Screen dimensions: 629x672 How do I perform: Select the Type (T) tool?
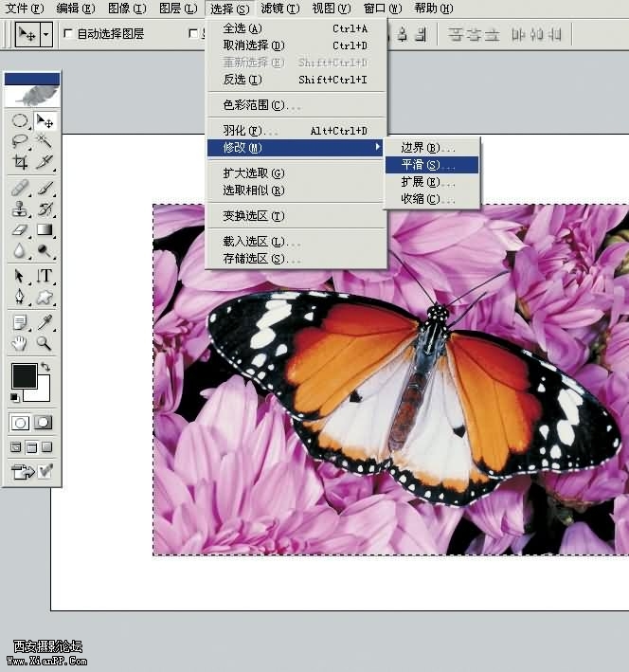point(45,276)
